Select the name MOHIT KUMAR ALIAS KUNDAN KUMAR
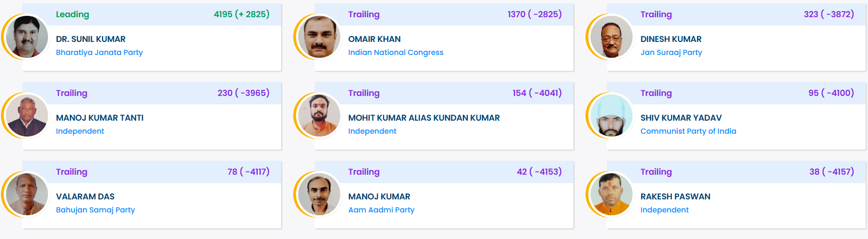Image resolution: width=868 pixels, height=239 pixels. pyautogui.click(x=424, y=118)
